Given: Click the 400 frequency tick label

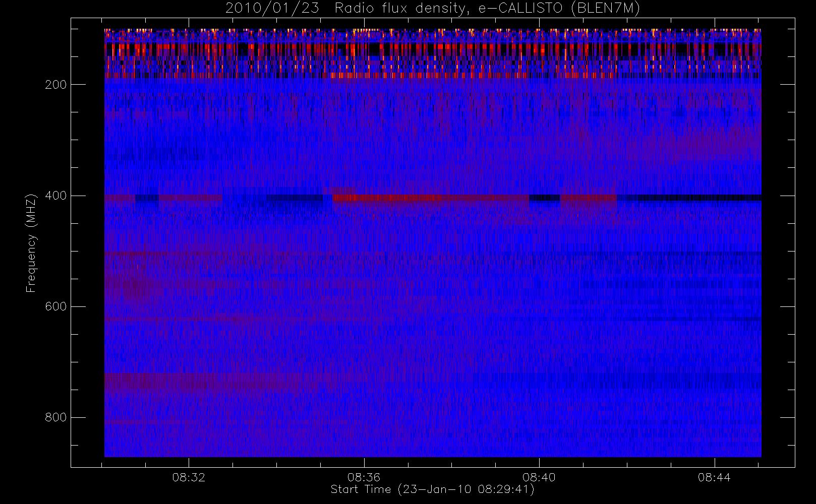Looking at the screenshot, I should pyautogui.click(x=55, y=196).
